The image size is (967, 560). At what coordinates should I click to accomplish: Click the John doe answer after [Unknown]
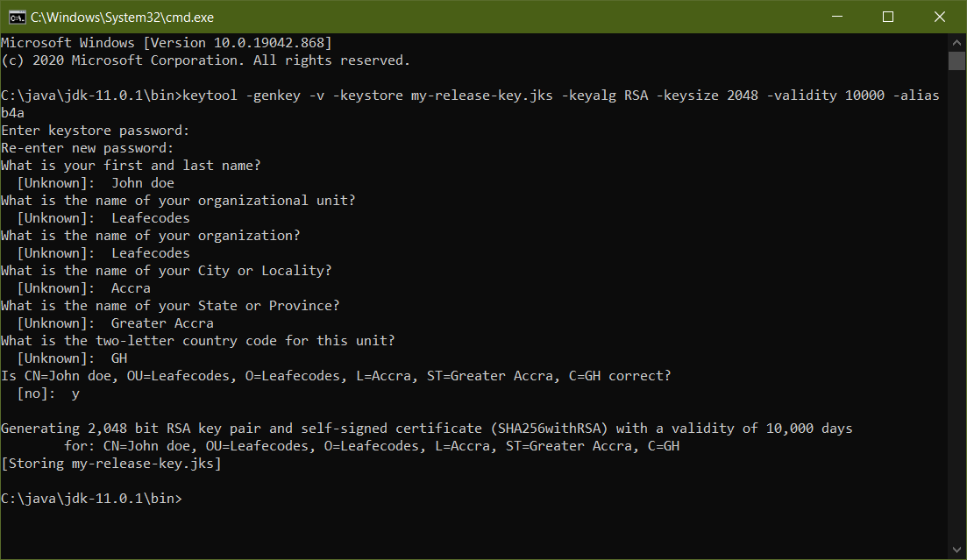(x=143, y=183)
